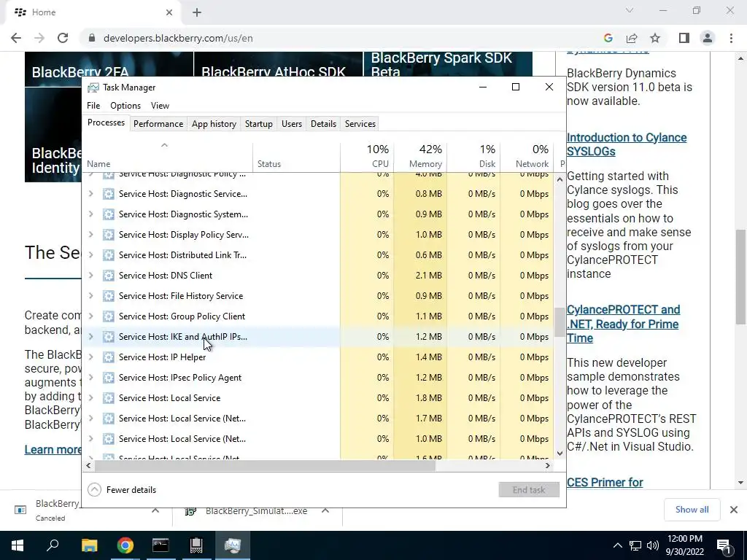
Task: Switch to the Users tab
Action: [292, 124]
